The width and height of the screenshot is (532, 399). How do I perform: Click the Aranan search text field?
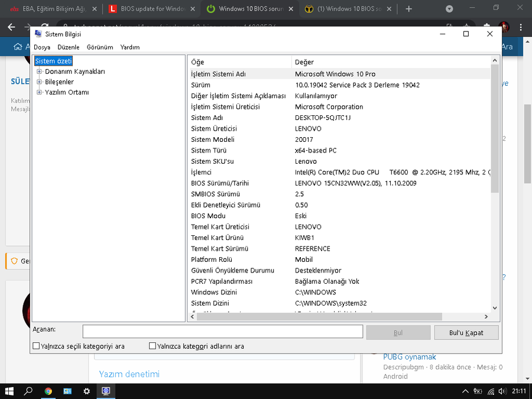[222, 332]
